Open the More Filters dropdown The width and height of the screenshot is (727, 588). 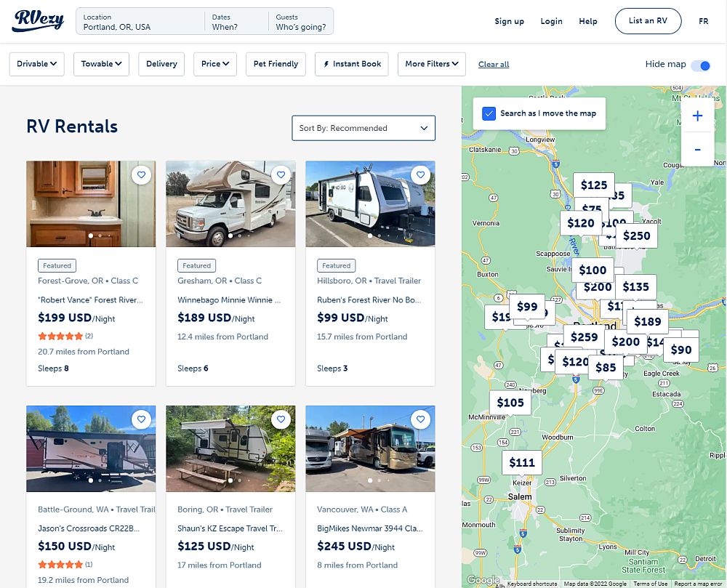(431, 64)
